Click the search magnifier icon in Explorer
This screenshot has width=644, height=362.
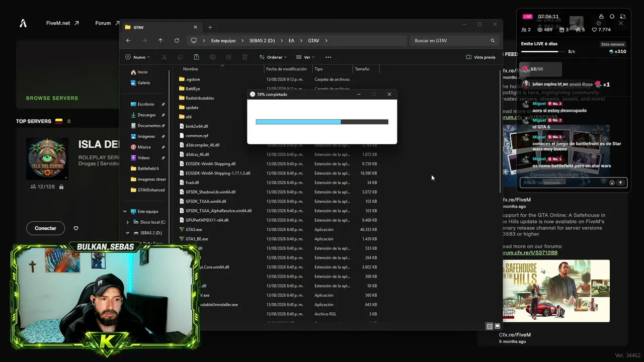click(x=493, y=41)
